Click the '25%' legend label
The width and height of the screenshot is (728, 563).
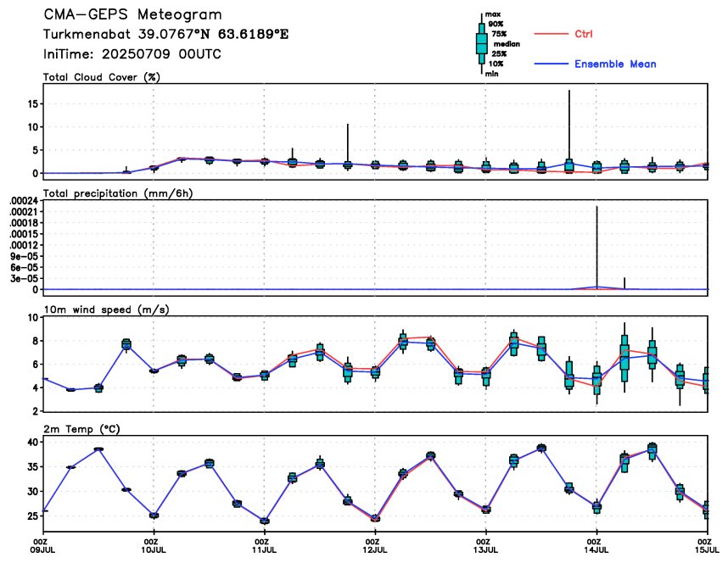pos(499,53)
